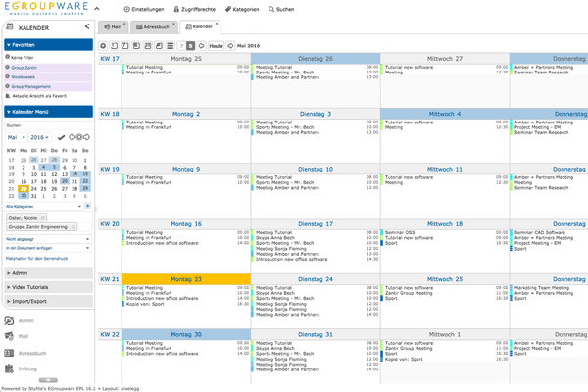This screenshot has width=588, height=392.
Task: Switch to the Mail tab
Action: point(116,27)
